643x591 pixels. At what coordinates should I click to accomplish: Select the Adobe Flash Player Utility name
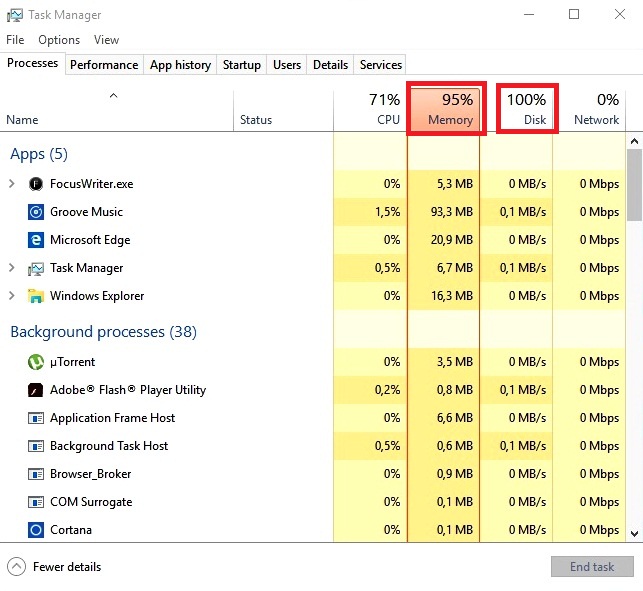[128, 390]
